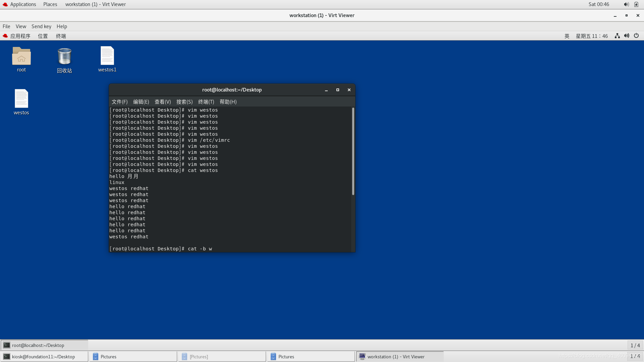Viewport: 644px width, 362px height.
Task: Click the terminal vertical scrollbar
Action: [x=353, y=151]
